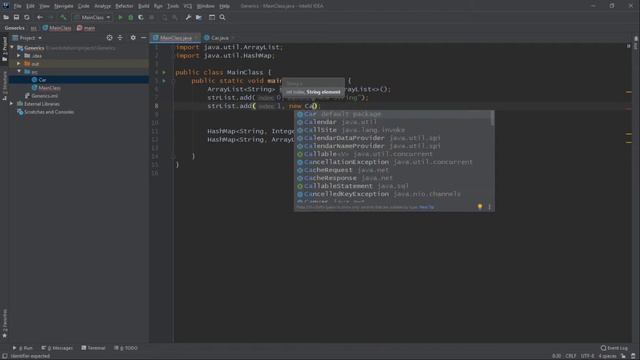The width and height of the screenshot is (640, 360).
Task: Open the completion popup three-dot options
Action: pyautogui.click(x=489, y=207)
